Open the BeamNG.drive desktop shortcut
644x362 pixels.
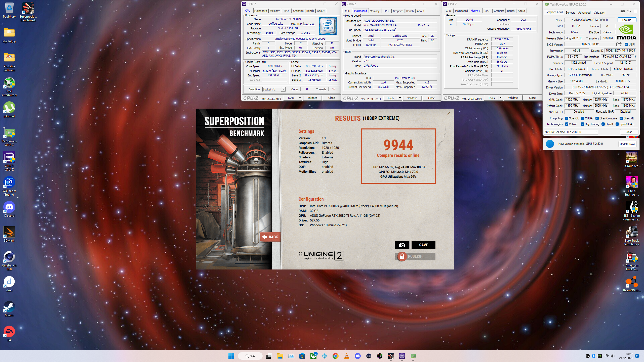point(632,284)
